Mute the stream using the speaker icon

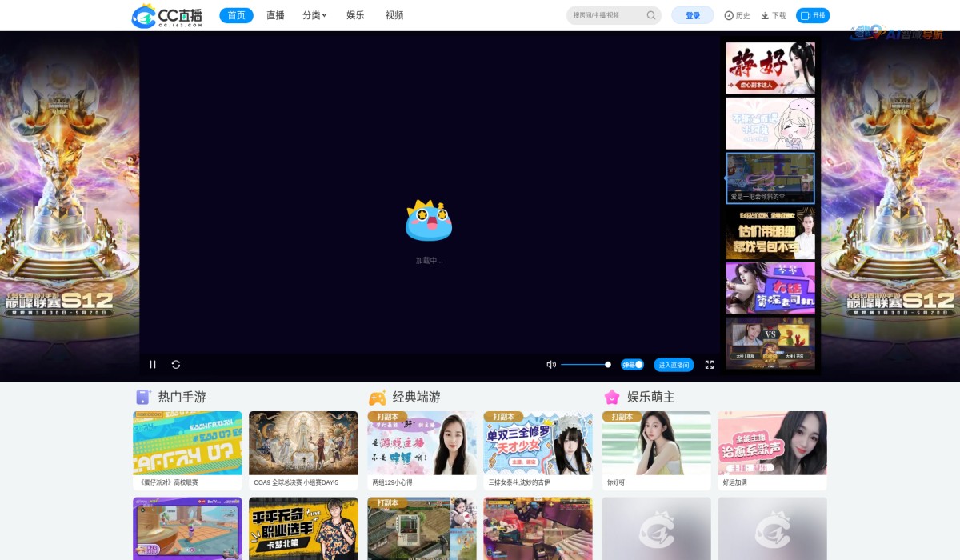point(550,364)
